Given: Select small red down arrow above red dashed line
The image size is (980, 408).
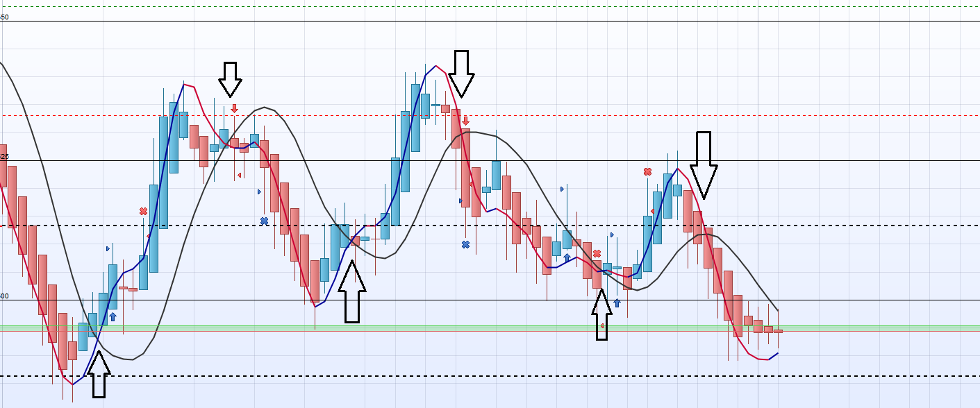Looking at the screenshot, I should point(235,108).
